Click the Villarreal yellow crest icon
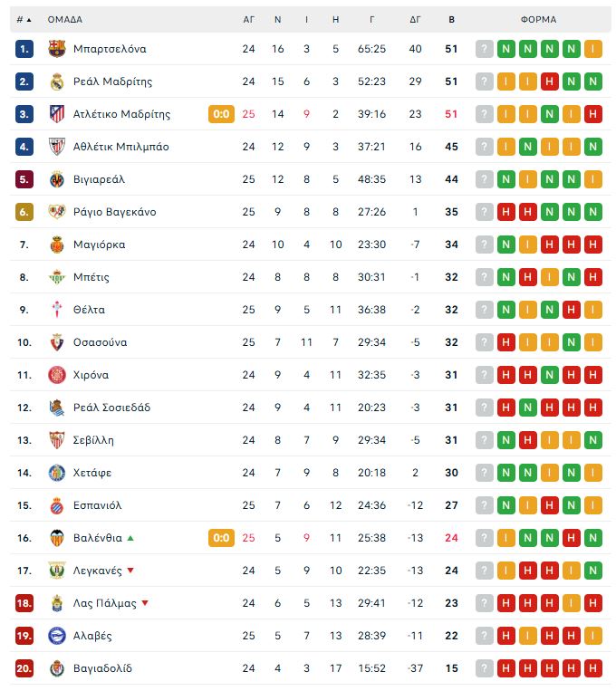Image resolution: width=616 pixels, height=691 pixels. coord(57,179)
